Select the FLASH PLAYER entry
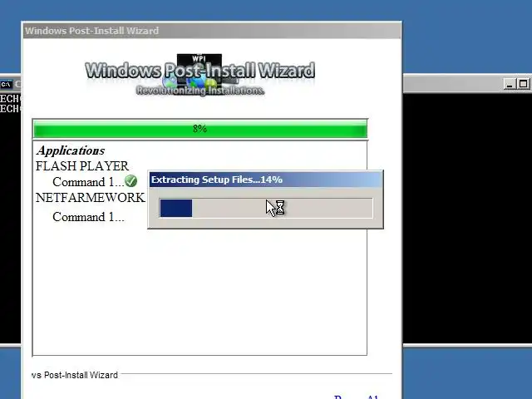 82,166
